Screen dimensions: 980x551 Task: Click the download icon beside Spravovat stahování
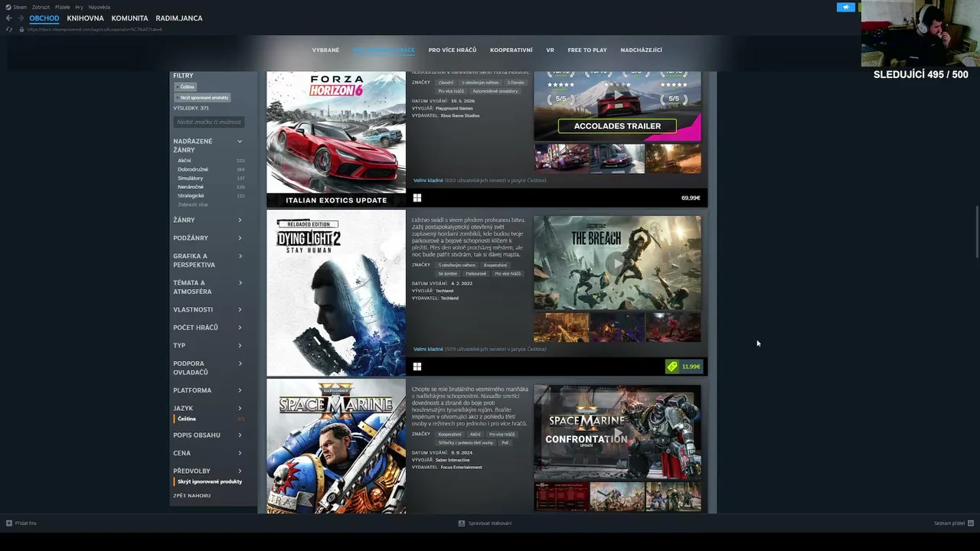coord(462,523)
